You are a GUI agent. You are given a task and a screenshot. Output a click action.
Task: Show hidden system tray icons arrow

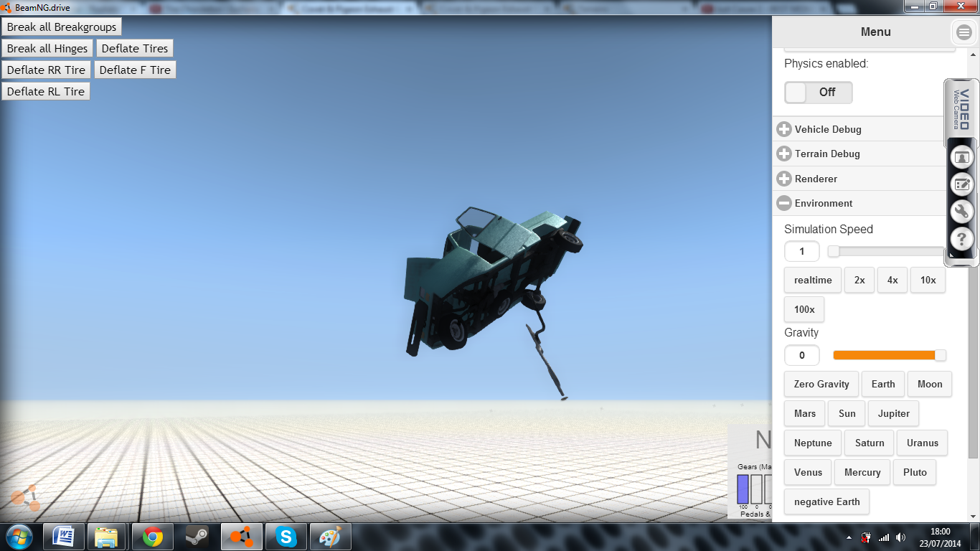pos(849,537)
